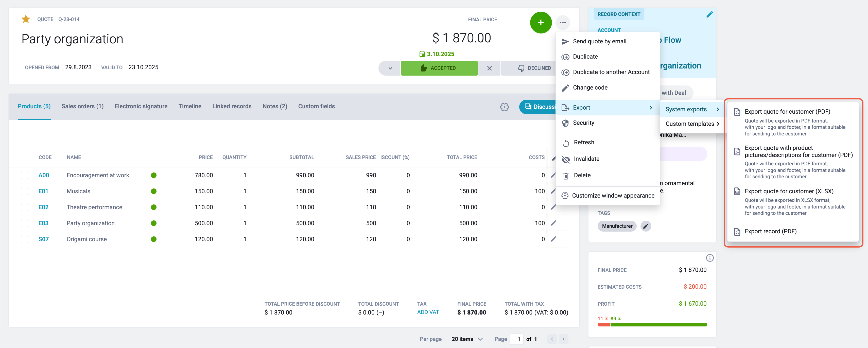Click the Party organization quote title

click(72, 39)
